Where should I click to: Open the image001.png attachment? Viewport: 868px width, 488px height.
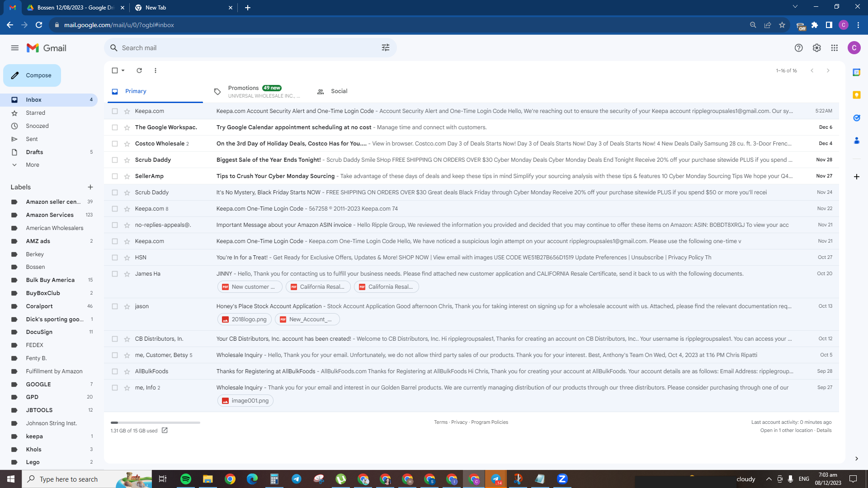[x=245, y=401]
